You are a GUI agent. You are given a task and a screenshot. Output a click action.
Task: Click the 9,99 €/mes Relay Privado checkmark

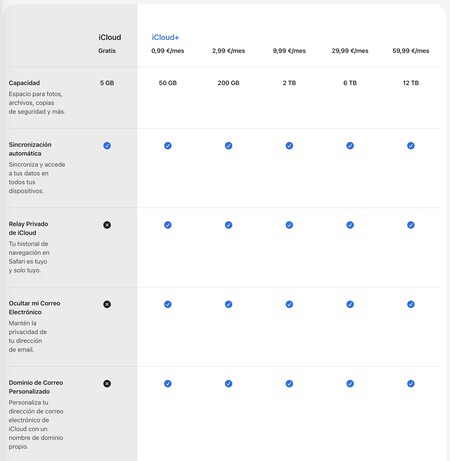(x=289, y=225)
